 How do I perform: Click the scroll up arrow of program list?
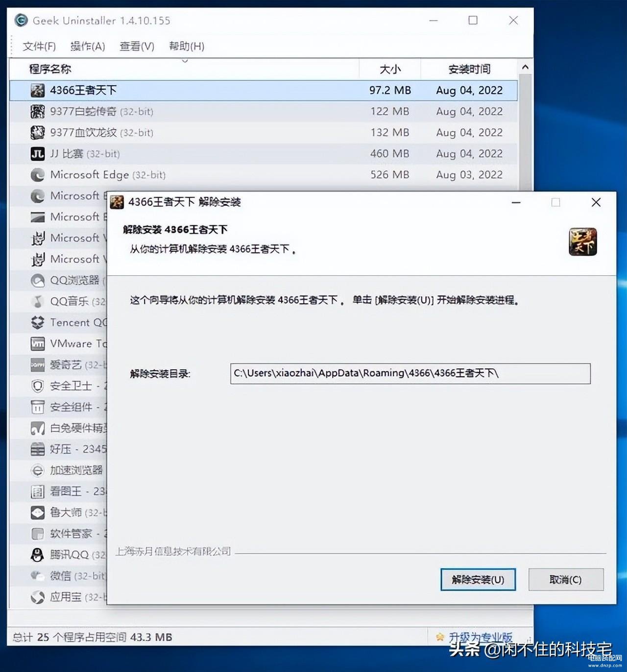tap(525, 67)
